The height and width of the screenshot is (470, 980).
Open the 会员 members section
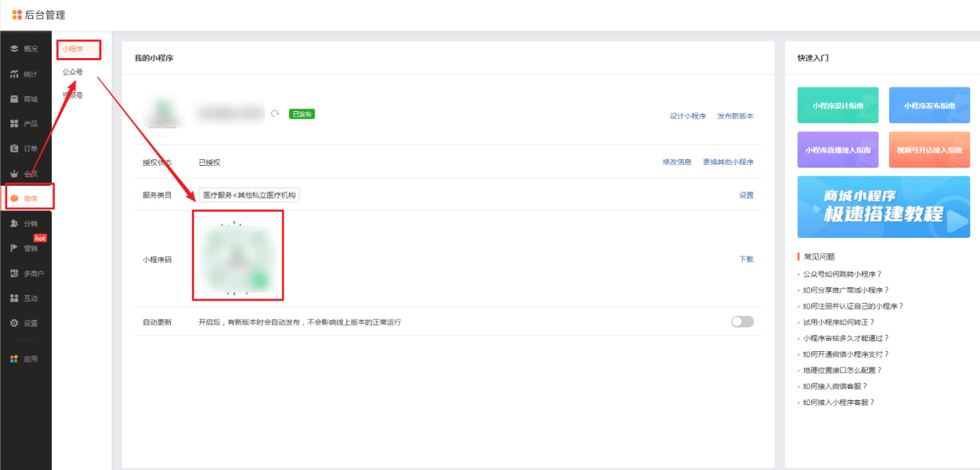click(x=25, y=174)
